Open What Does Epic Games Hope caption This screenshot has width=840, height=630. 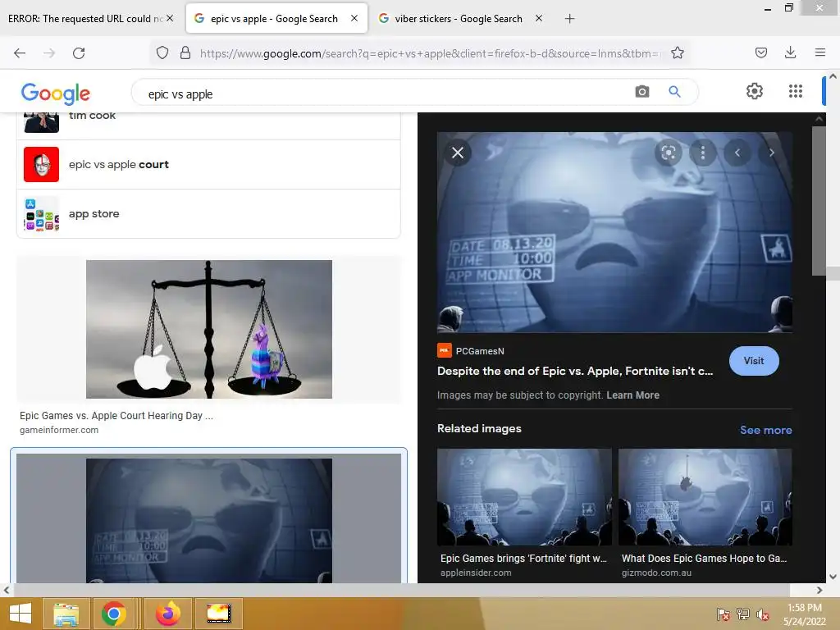coord(704,558)
